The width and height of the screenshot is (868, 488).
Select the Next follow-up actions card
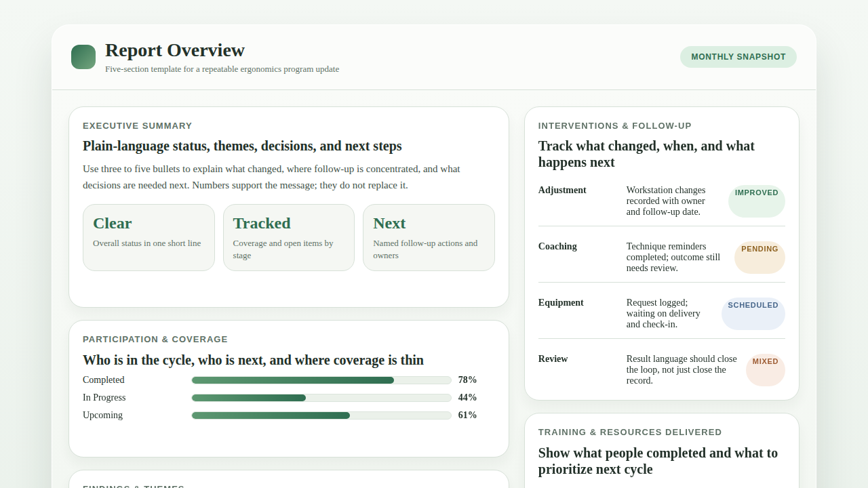point(429,237)
